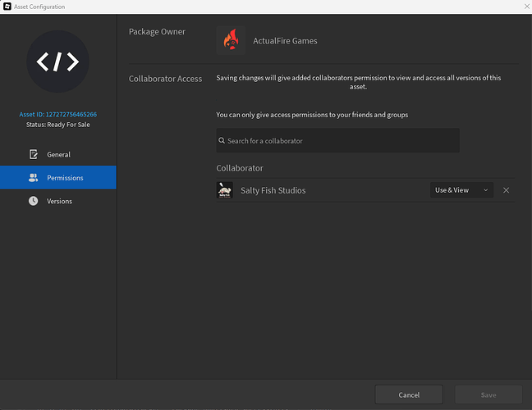Close the Asset Configuration window
This screenshot has width=532, height=410.
coord(525,7)
